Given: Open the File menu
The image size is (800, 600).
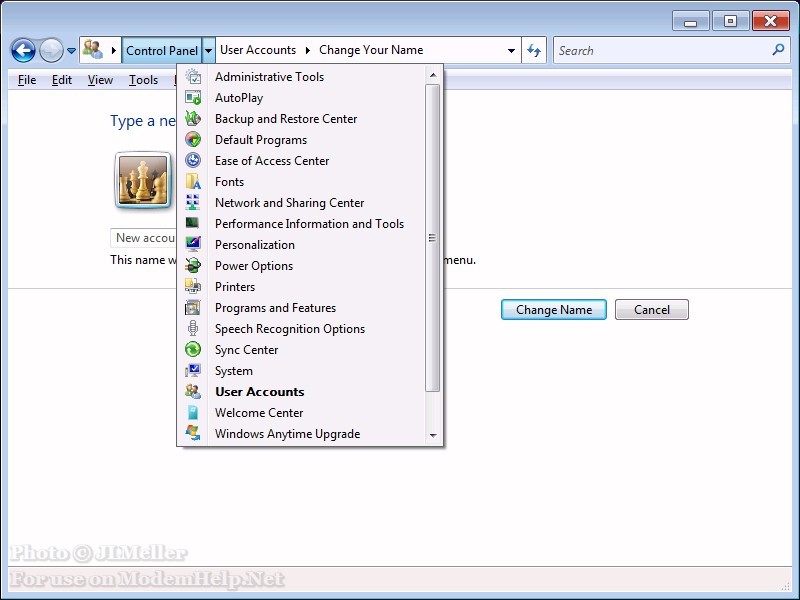Looking at the screenshot, I should click(x=27, y=80).
